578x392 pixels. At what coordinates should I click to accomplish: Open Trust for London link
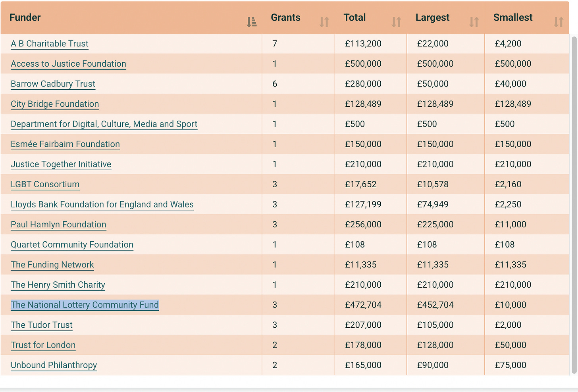43,345
